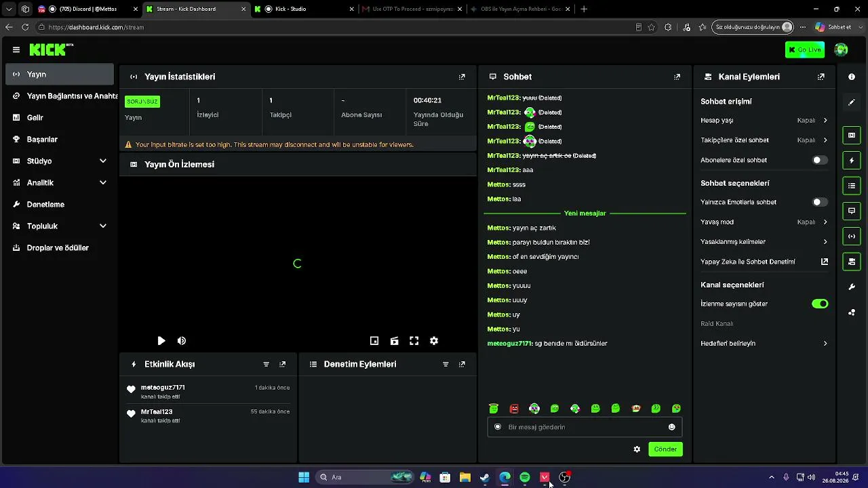This screenshot has width=868, height=488.
Task: Open Yavaş mod options
Action: [x=764, y=222]
